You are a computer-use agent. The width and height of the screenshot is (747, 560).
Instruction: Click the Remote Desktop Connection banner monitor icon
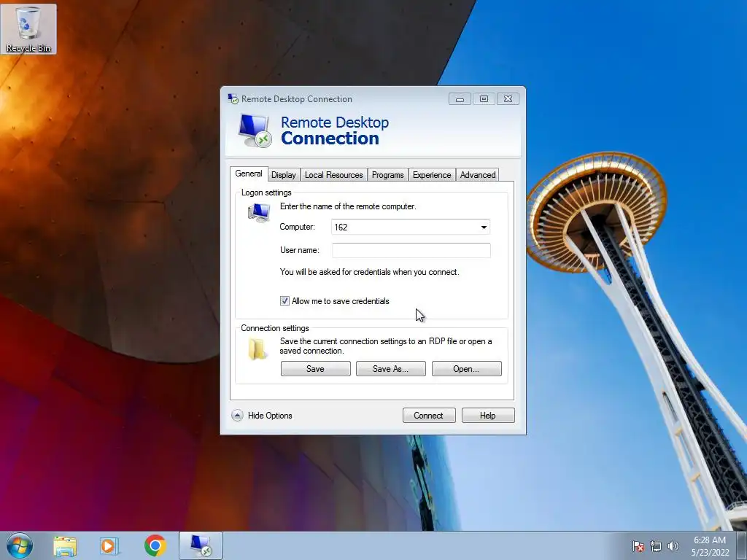click(255, 131)
